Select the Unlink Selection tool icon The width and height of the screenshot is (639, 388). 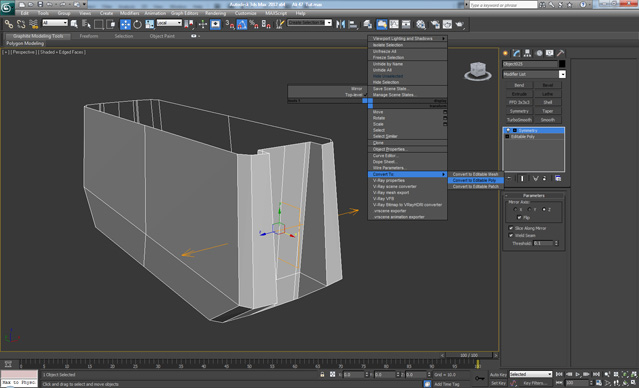tap(21, 24)
